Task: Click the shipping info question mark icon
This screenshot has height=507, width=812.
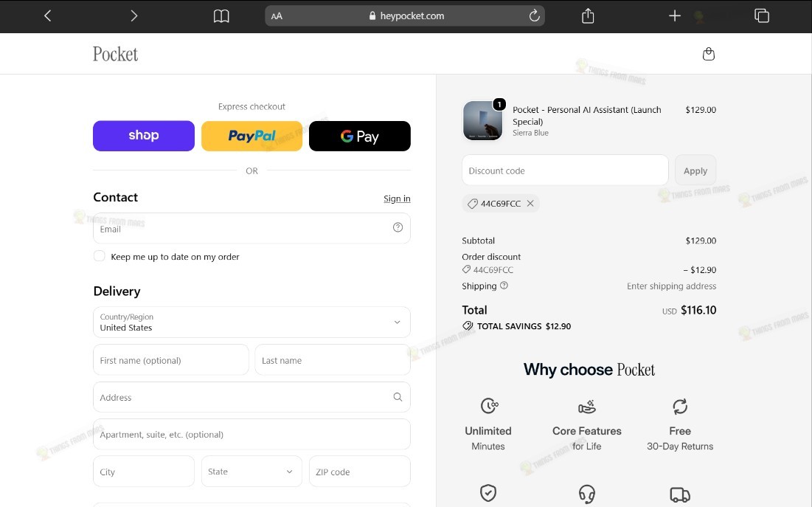Action: click(x=504, y=285)
